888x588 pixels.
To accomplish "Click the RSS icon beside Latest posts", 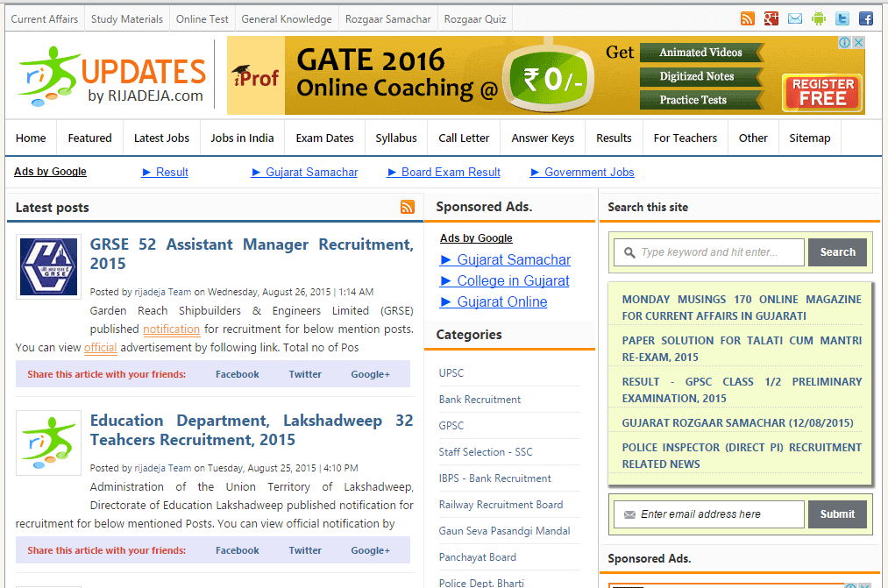I will (x=408, y=207).
